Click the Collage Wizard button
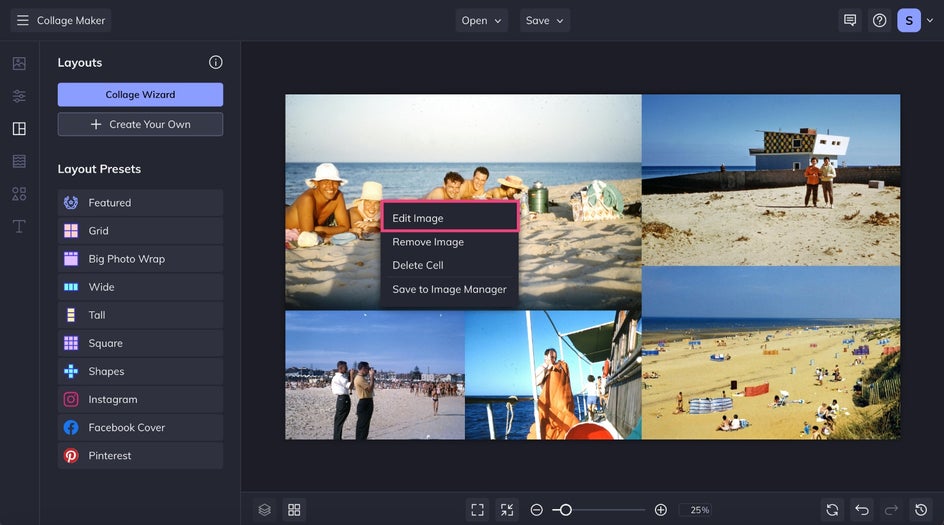 [140, 95]
